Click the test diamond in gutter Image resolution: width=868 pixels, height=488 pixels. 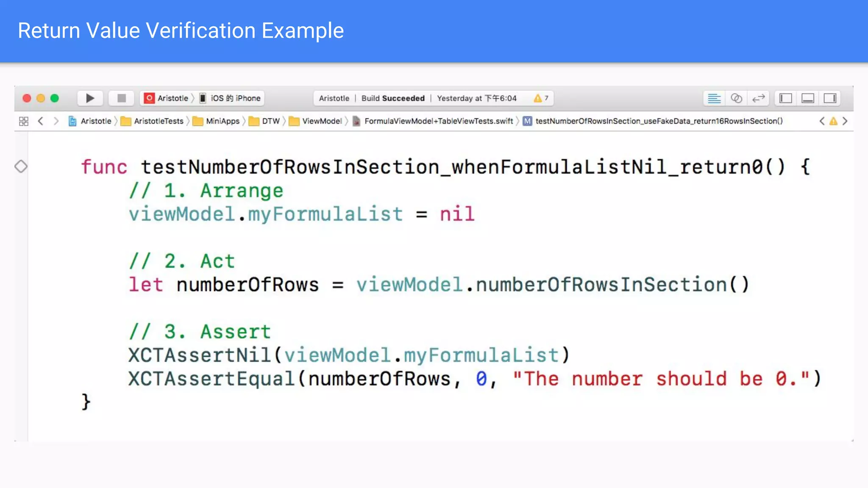click(21, 166)
